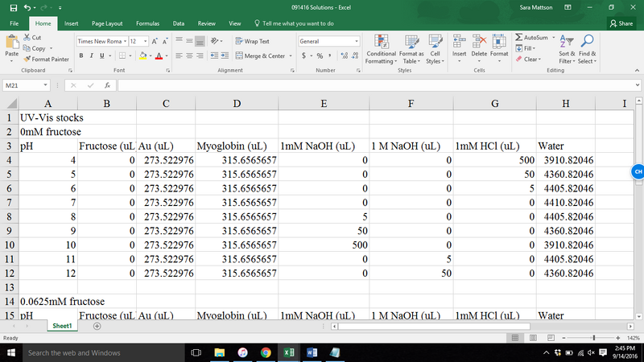This screenshot has width=644, height=362.
Task: Click the Share button
Action: pyautogui.click(x=621, y=24)
